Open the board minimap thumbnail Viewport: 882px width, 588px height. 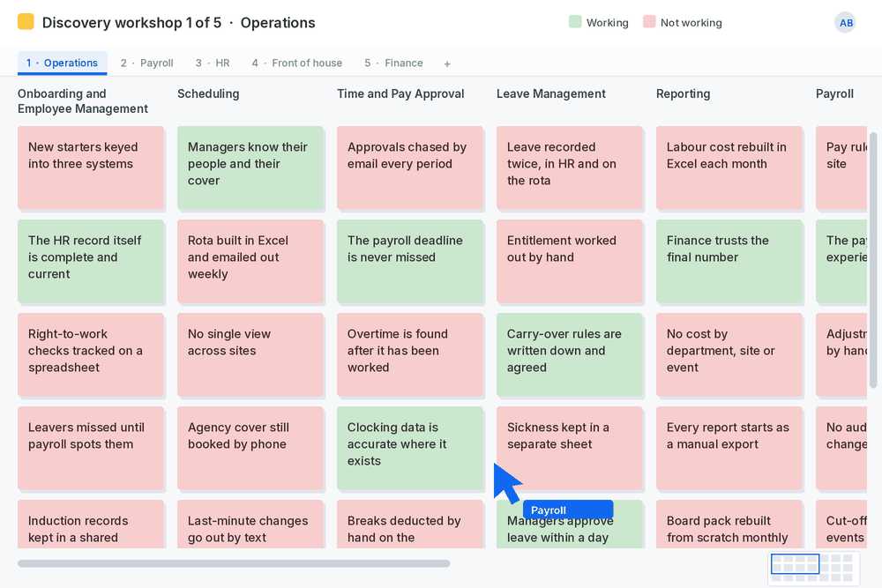(814, 569)
